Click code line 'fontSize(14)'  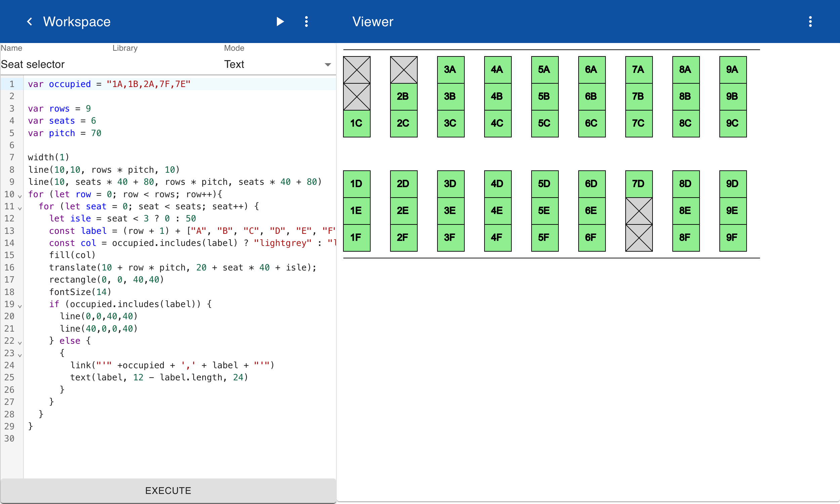[x=80, y=292]
